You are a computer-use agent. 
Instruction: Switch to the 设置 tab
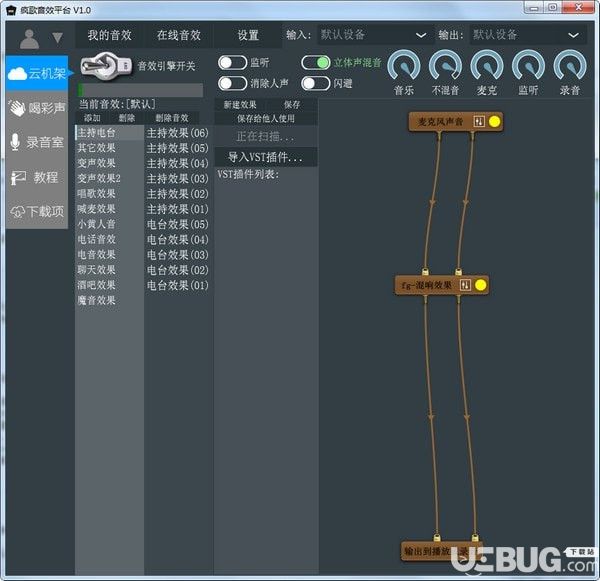pyautogui.click(x=248, y=35)
